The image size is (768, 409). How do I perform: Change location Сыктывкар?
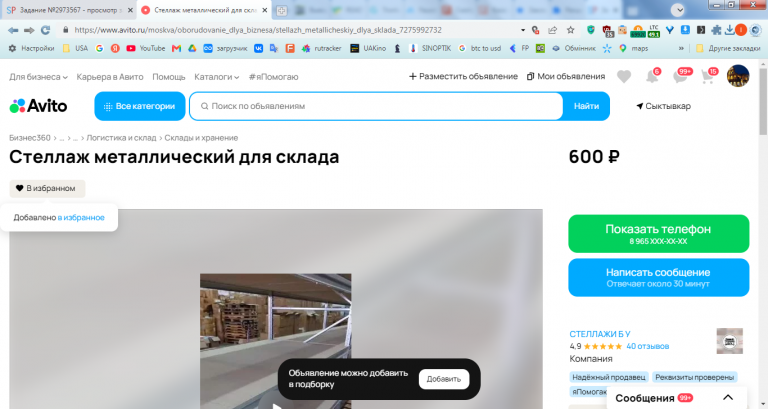663,106
